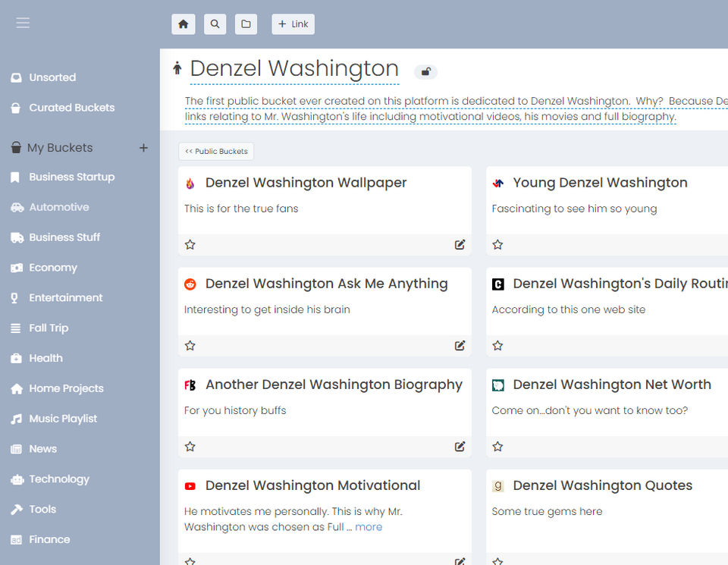Edit the Ask Me Anything link
This screenshot has height=565, width=728.
[460, 345]
